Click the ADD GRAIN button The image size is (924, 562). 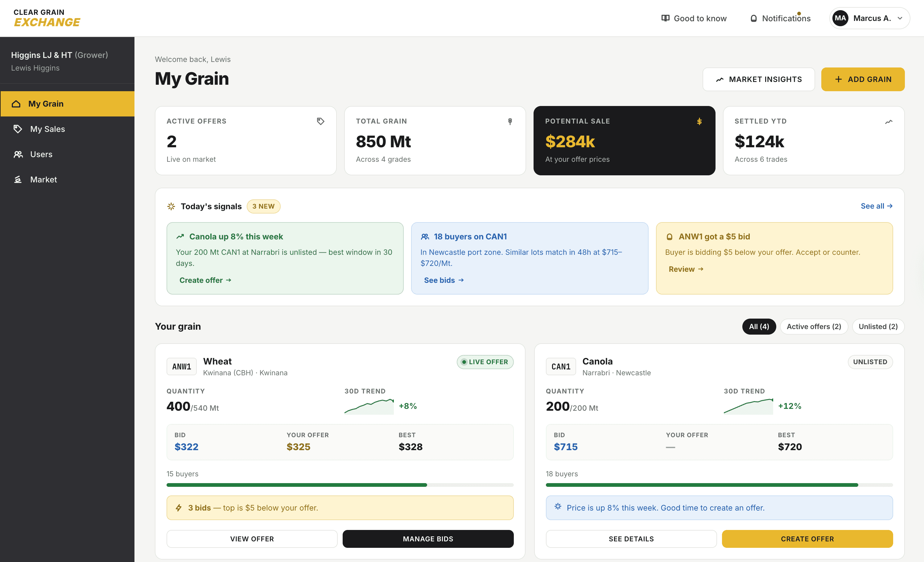point(863,79)
